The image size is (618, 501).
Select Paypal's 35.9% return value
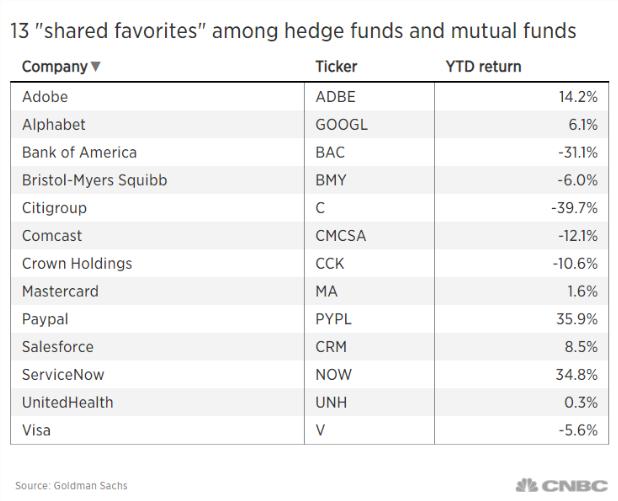pyautogui.click(x=580, y=319)
